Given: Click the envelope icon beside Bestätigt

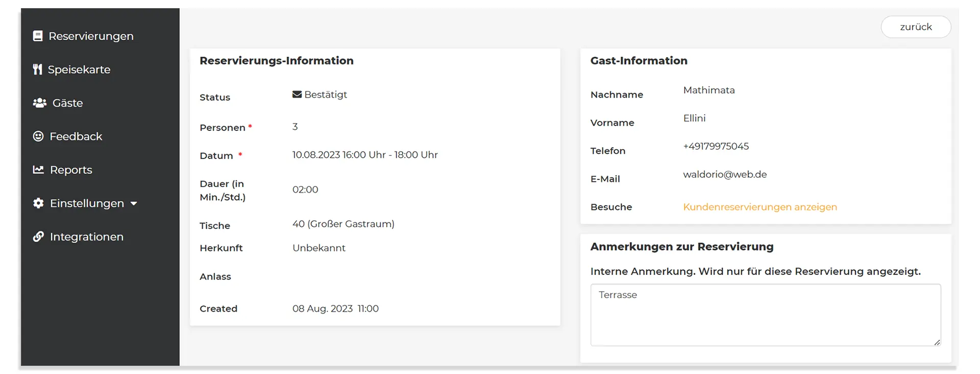Looking at the screenshot, I should (297, 95).
